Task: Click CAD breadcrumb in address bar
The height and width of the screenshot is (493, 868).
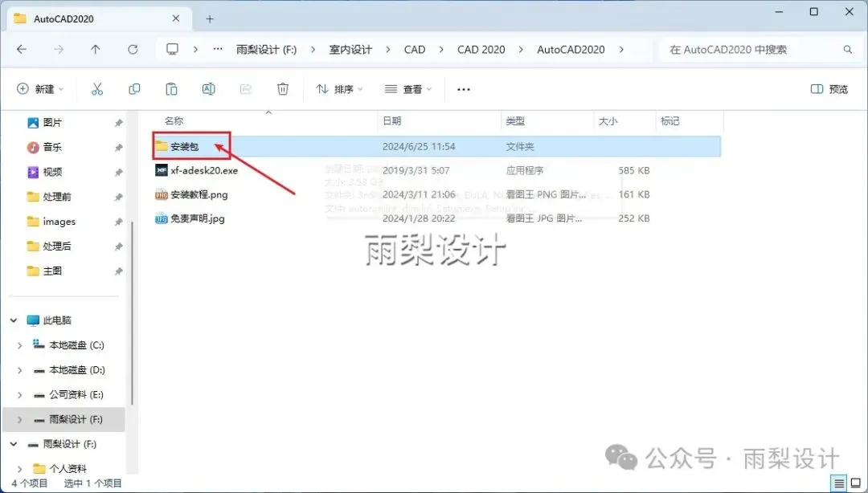Action: pyautogui.click(x=415, y=49)
